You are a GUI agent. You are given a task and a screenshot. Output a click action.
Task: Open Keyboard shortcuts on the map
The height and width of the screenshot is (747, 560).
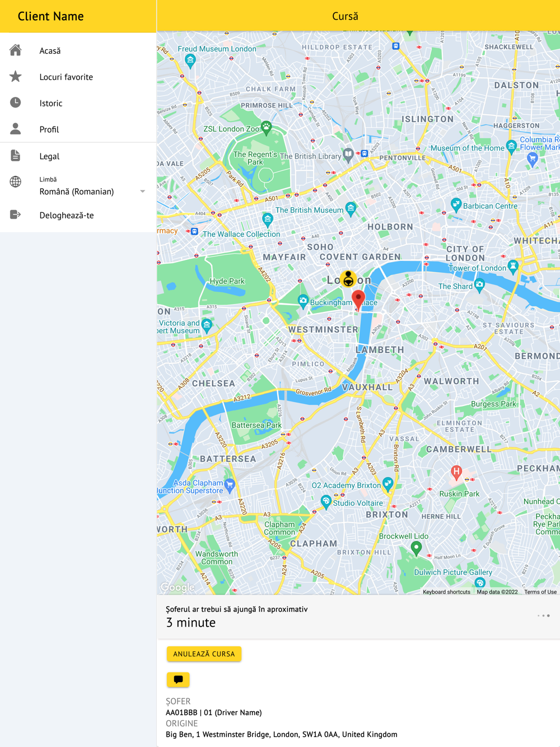click(x=446, y=592)
